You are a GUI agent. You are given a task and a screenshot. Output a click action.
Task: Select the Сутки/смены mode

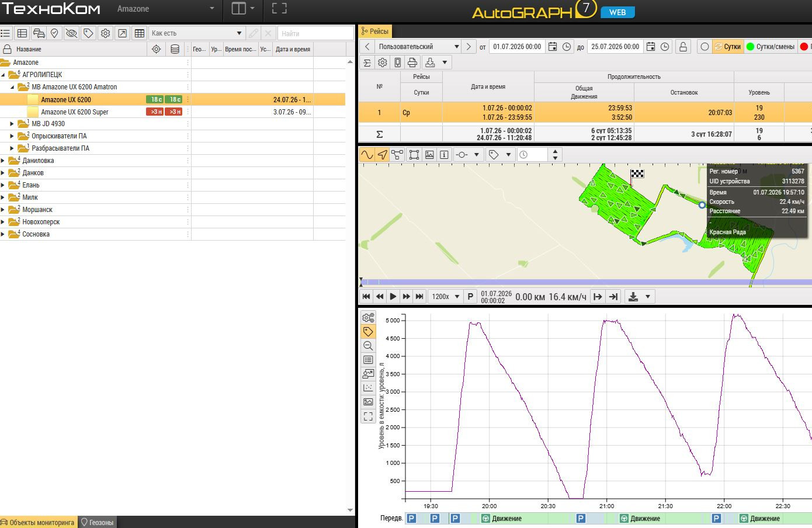pos(769,47)
